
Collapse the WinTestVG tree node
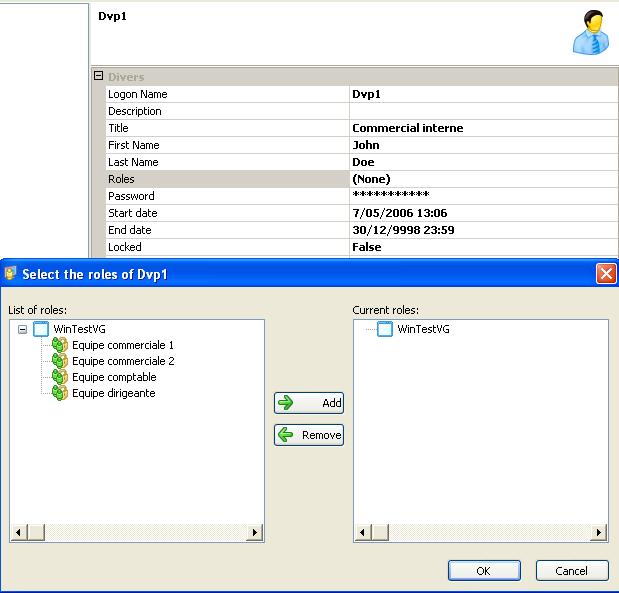(22, 329)
